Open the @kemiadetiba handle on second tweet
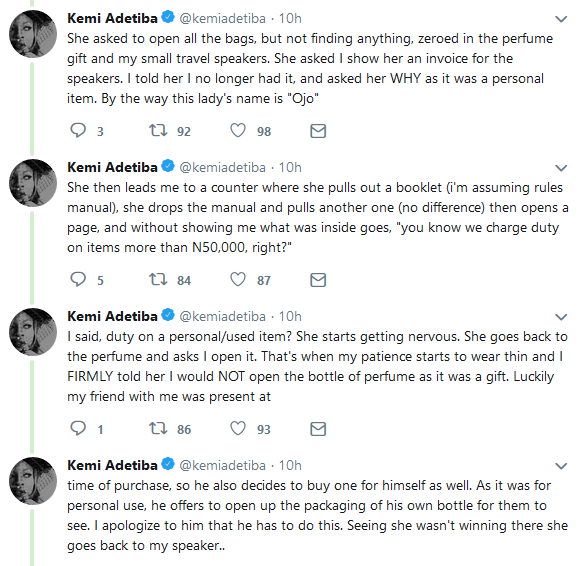Screen dimensions: 584x566 (x=222, y=168)
